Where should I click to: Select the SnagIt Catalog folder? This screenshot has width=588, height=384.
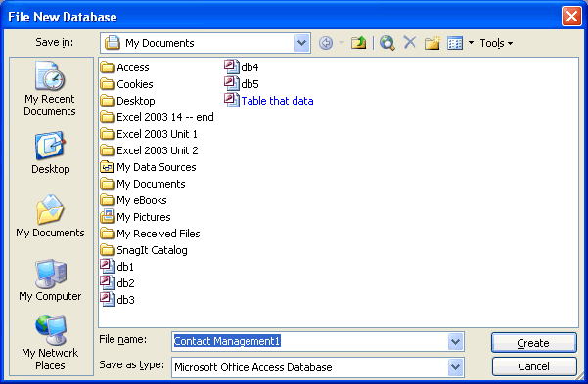(x=144, y=250)
